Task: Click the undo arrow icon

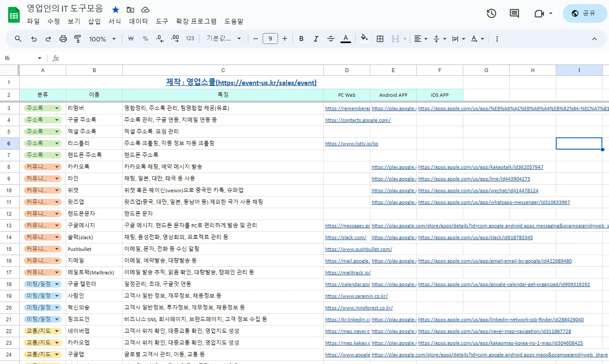Action: pyautogui.click(x=34, y=39)
